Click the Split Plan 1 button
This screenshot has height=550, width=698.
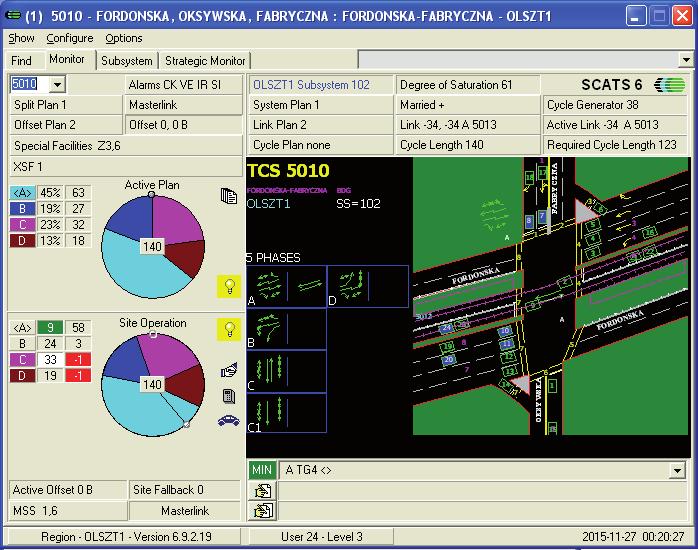tap(65, 105)
